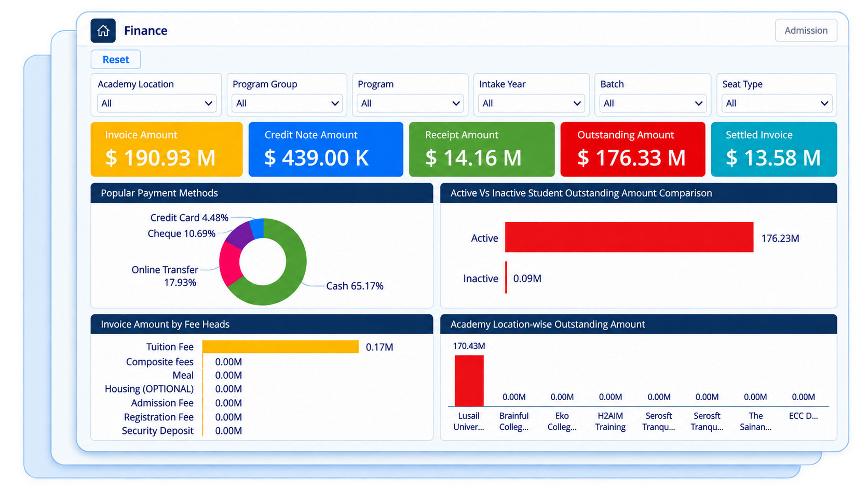Click the 0.09M Inactive value
The image size is (868, 489).
[x=527, y=279]
